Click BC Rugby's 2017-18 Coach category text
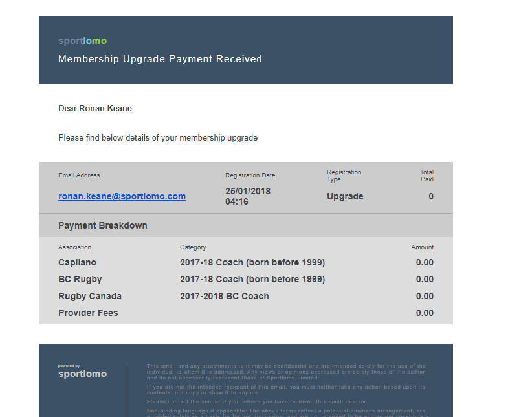The height and width of the screenshot is (417, 532). tap(252, 279)
